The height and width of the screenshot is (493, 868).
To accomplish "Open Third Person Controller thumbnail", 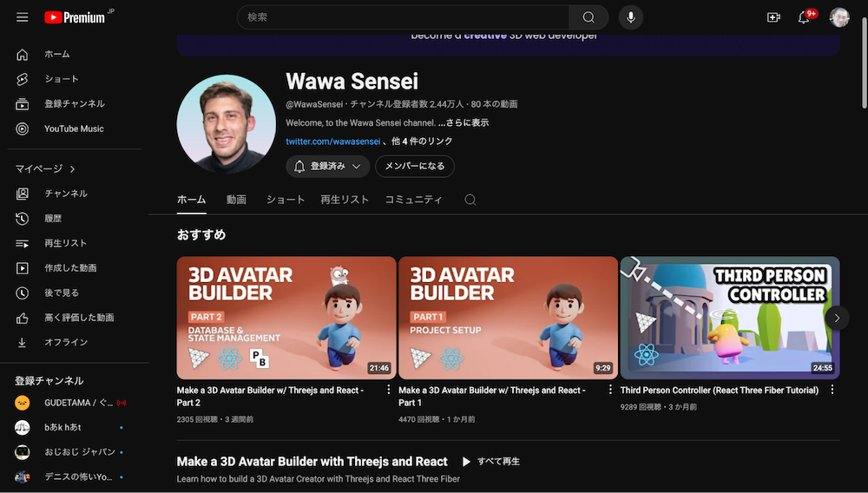I will coord(730,318).
